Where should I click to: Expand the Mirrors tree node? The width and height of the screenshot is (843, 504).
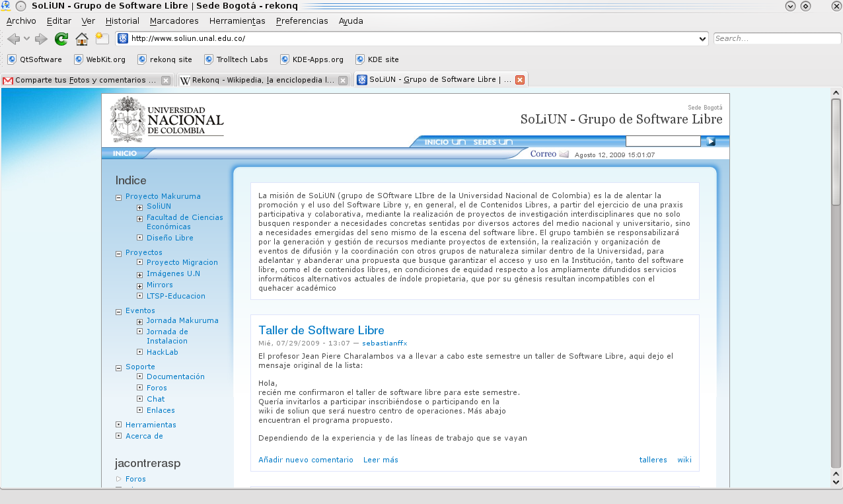click(x=139, y=286)
